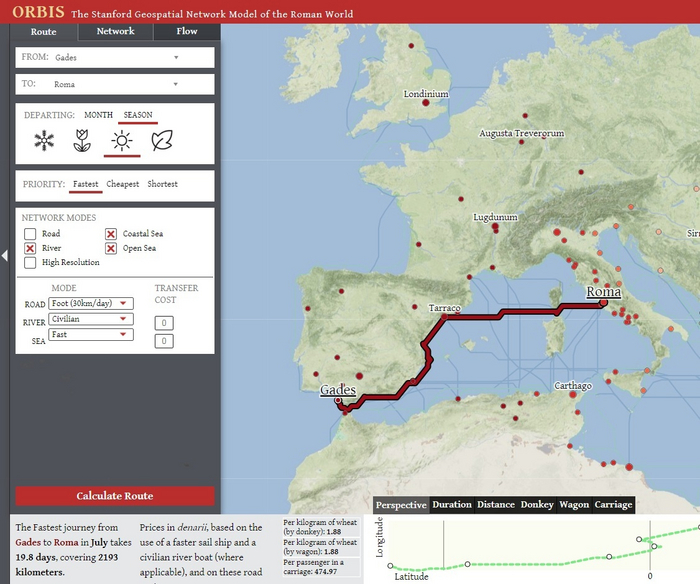Click the ORBIS title logo
This screenshot has width=700, height=584.
click(38, 12)
